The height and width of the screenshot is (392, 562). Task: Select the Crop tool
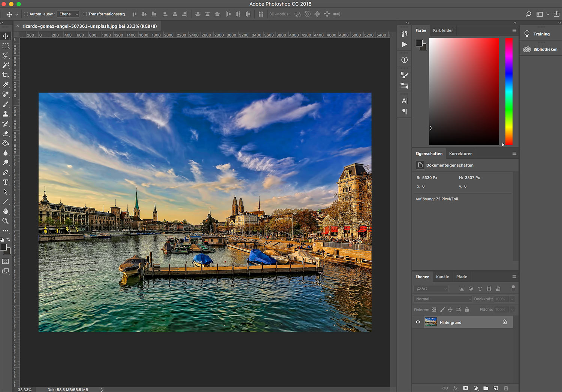[6, 75]
